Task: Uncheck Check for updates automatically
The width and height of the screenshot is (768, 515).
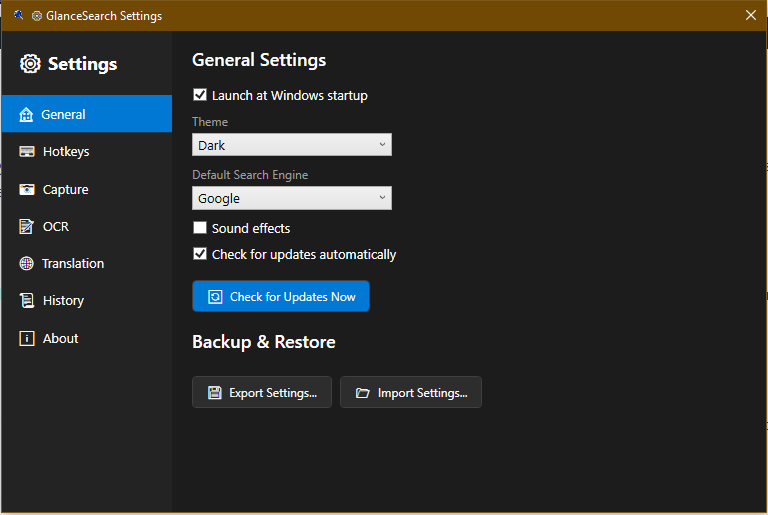Action: (x=200, y=253)
